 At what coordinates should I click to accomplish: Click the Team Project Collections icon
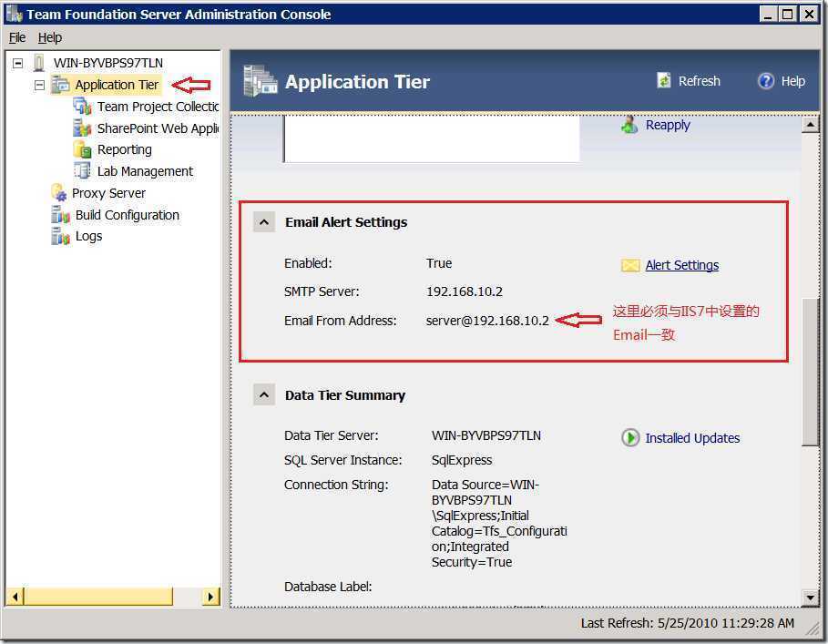[82, 107]
